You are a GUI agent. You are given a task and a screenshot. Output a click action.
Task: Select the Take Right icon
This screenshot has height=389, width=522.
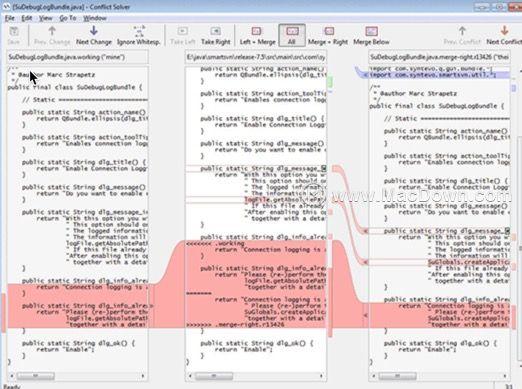click(215, 31)
